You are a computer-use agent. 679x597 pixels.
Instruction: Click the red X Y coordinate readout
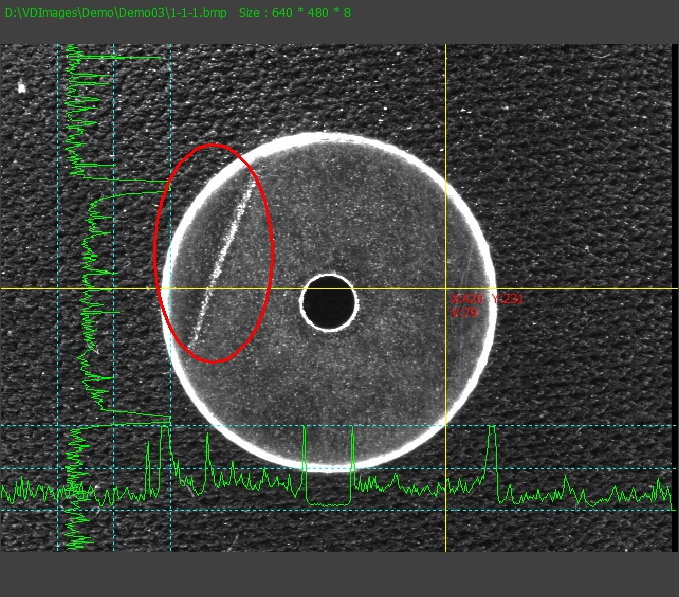click(x=487, y=299)
